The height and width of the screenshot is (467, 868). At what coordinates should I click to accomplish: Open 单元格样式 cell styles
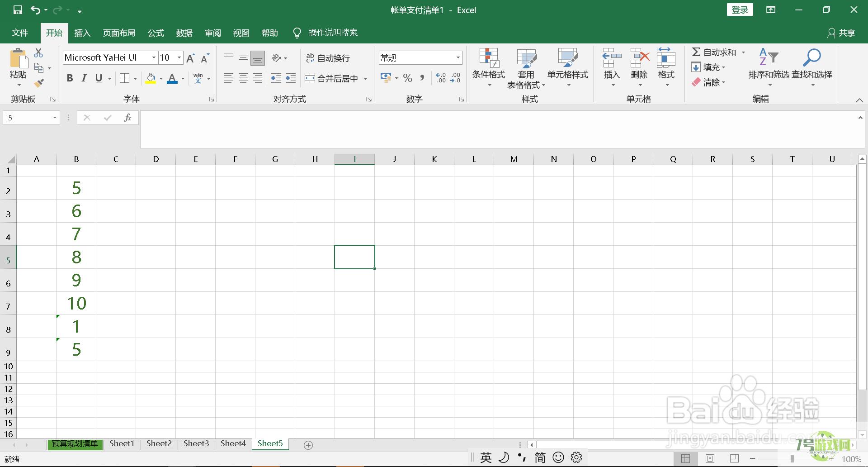tap(568, 68)
